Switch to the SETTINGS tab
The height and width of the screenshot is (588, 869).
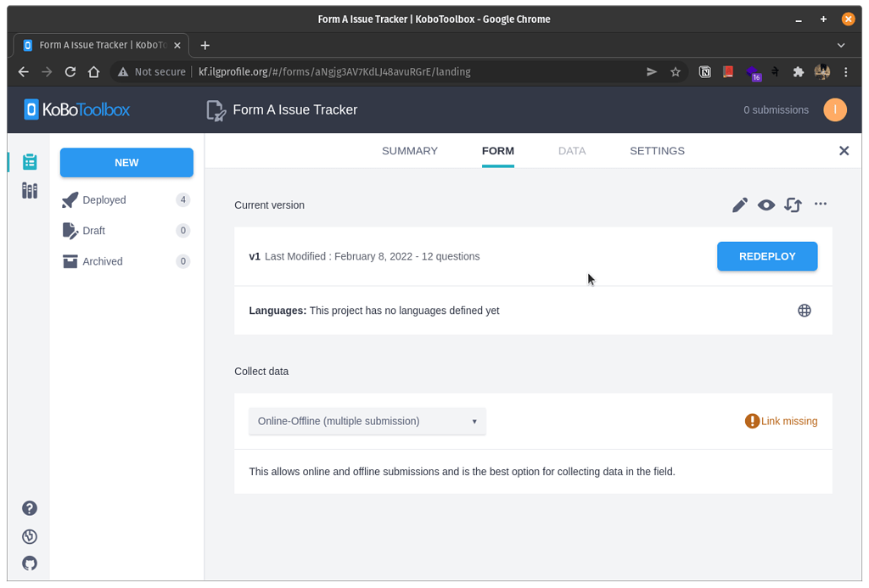click(x=657, y=150)
